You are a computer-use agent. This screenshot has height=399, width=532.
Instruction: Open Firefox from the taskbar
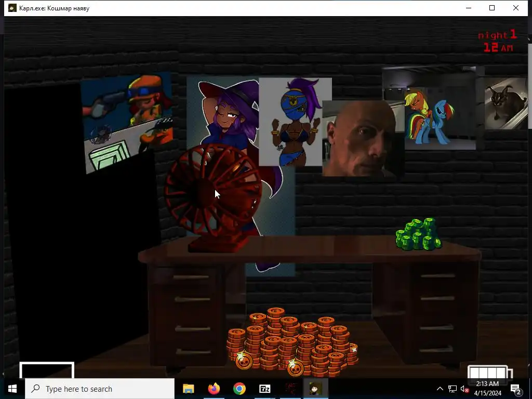point(214,389)
